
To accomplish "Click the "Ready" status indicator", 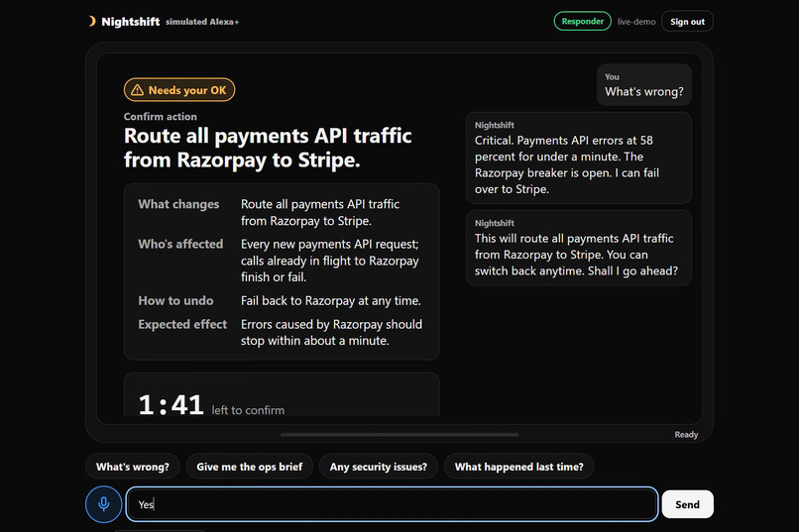I will 686,434.
